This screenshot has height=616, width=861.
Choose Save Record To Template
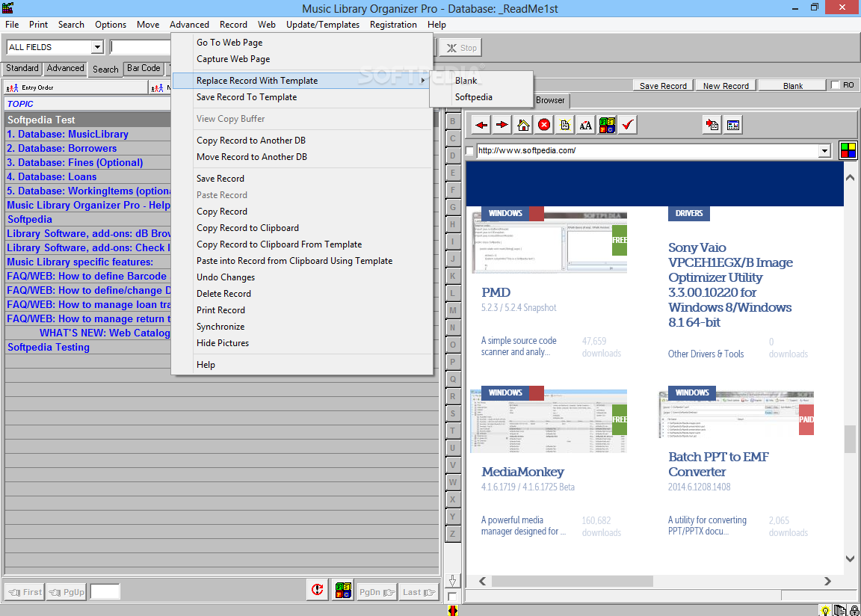[247, 97]
